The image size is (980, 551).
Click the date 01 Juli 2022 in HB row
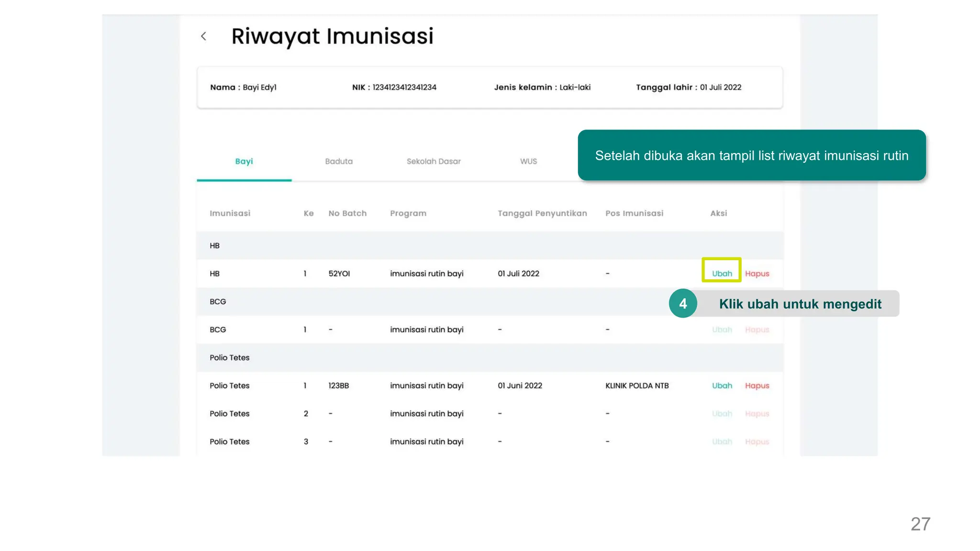click(x=518, y=274)
